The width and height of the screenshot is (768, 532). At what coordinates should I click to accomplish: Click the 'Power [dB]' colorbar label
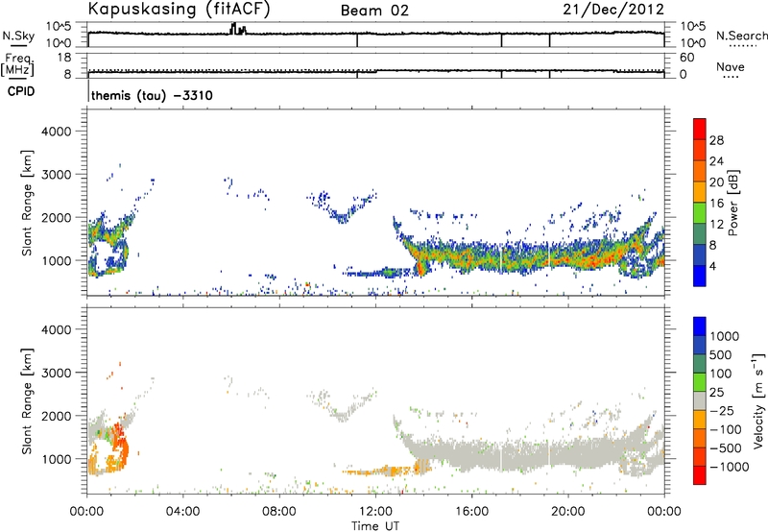click(733, 203)
